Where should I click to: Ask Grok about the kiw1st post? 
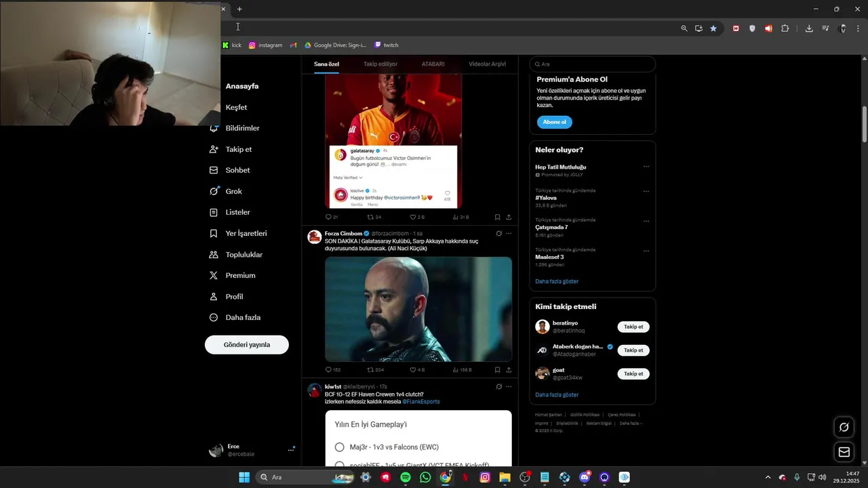[x=498, y=386]
